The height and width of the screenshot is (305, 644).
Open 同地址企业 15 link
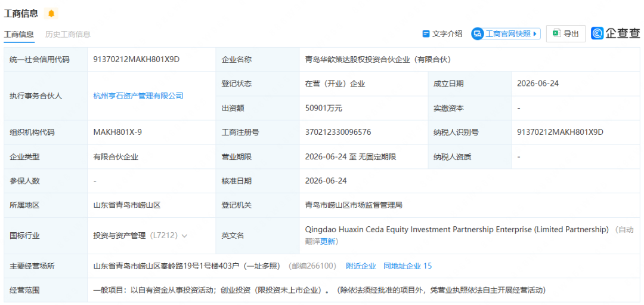[x=407, y=266]
